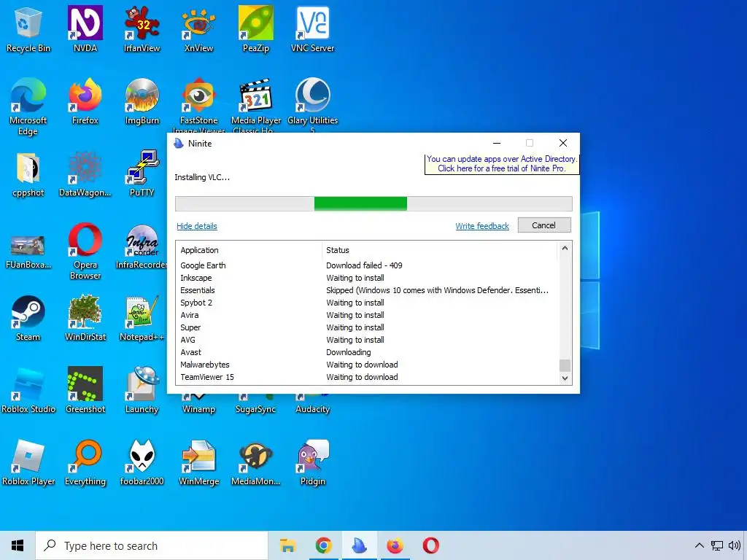
Task: Select the Greenshot desktop icon
Action: click(85, 391)
